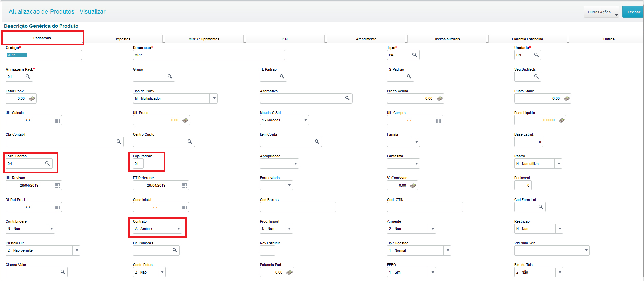Open Forn. Padrao lookup magnifier

click(47, 164)
